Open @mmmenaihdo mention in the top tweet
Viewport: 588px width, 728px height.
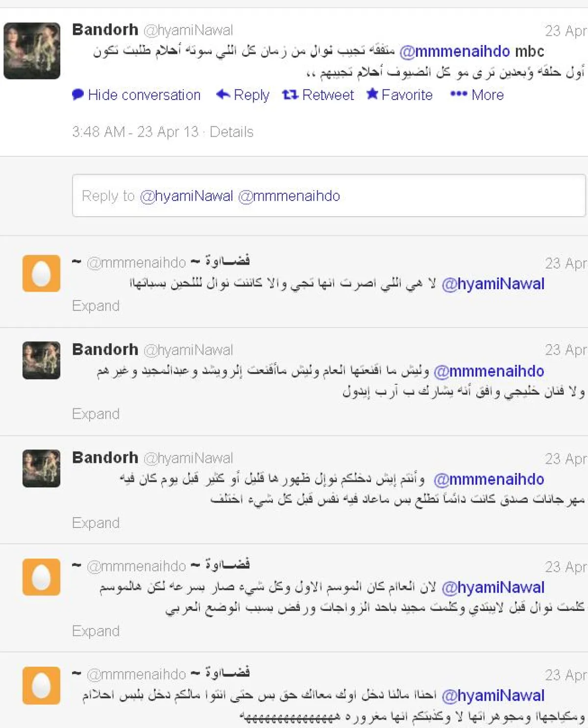(x=455, y=51)
